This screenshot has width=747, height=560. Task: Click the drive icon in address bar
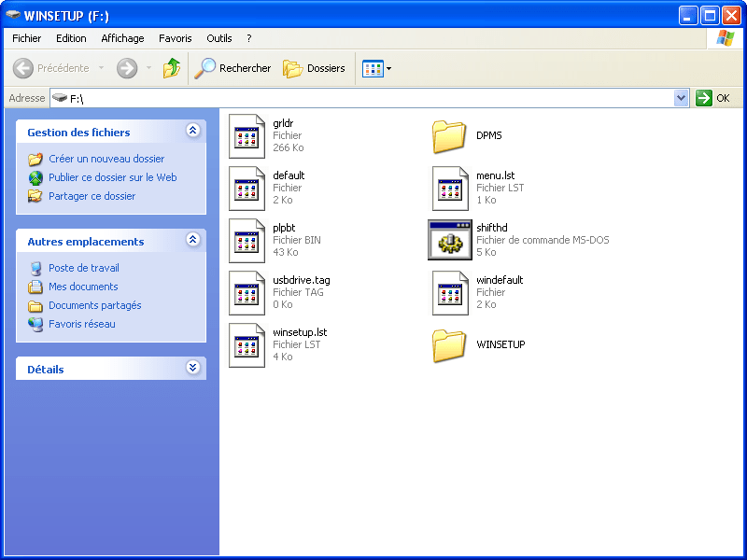coord(60,98)
